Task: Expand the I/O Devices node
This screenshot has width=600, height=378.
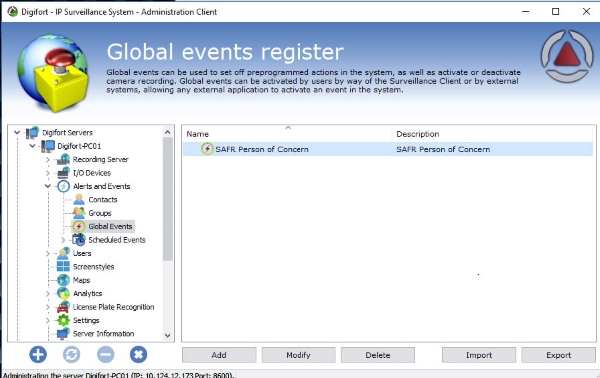Action: point(48,173)
